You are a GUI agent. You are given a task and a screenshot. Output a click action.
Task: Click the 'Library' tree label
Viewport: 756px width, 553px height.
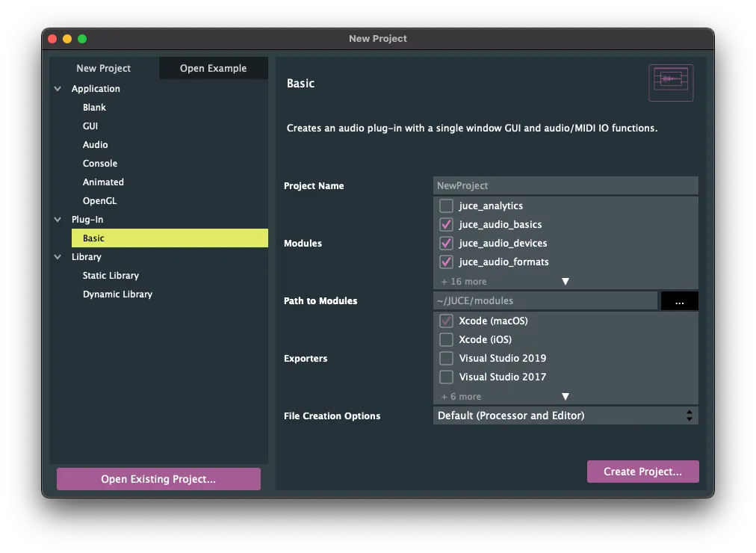tap(87, 257)
